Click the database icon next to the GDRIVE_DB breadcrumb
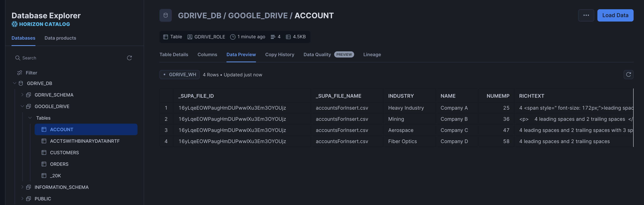Viewport: 644px width, 205px height. pyautogui.click(x=165, y=16)
